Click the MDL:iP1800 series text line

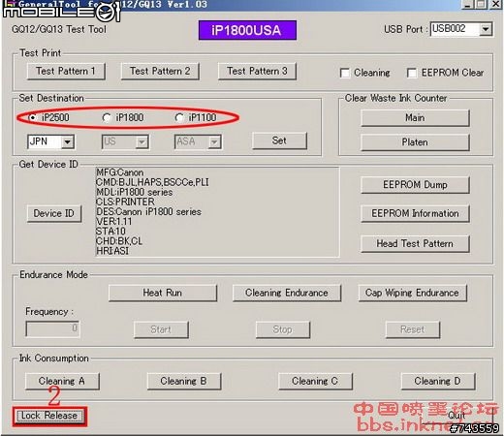(x=135, y=192)
